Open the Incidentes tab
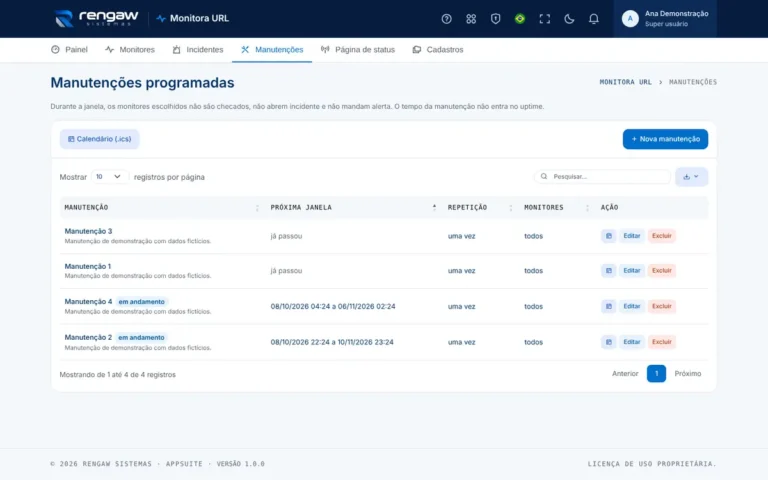Screen dimensions: 768x480 pos(198,49)
